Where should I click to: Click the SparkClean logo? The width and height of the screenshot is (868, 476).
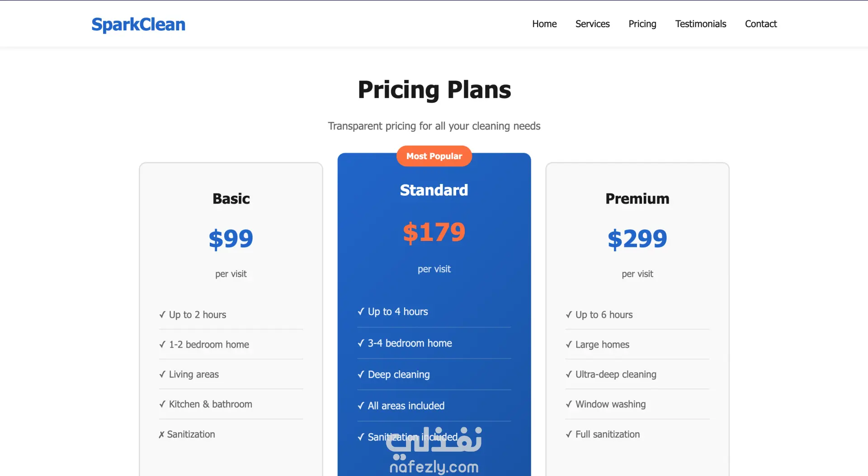(x=138, y=24)
